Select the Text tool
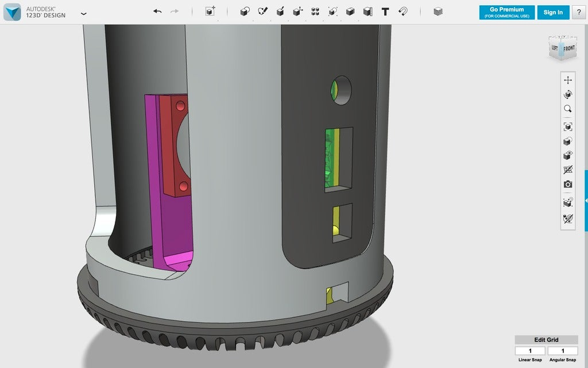The height and width of the screenshot is (368, 588). pos(385,11)
